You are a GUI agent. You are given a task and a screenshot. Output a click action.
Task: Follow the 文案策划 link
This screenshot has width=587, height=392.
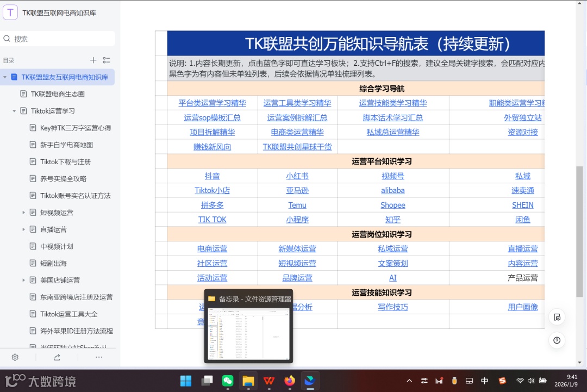tap(393, 264)
